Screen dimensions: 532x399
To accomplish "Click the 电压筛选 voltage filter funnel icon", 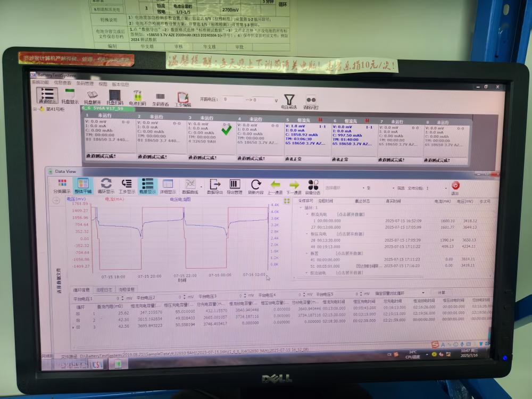I will pyautogui.click(x=290, y=99).
